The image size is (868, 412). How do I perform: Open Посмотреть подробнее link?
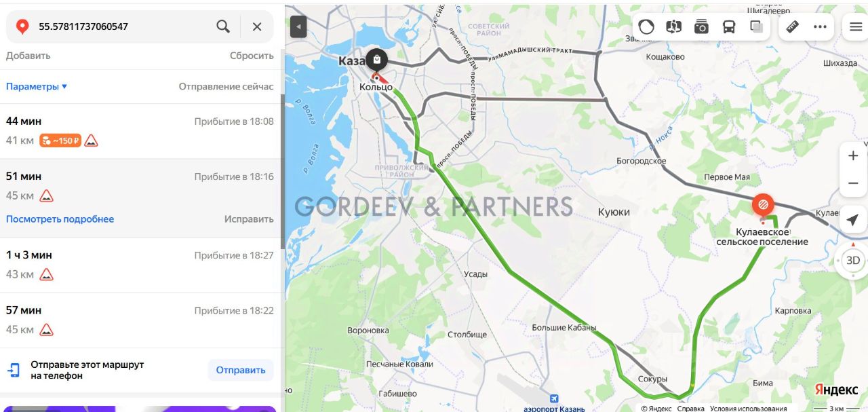[60, 219]
